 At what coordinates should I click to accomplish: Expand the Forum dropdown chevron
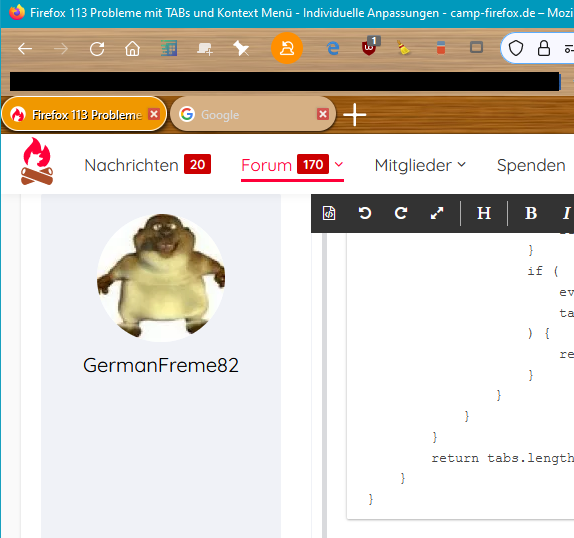339,165
